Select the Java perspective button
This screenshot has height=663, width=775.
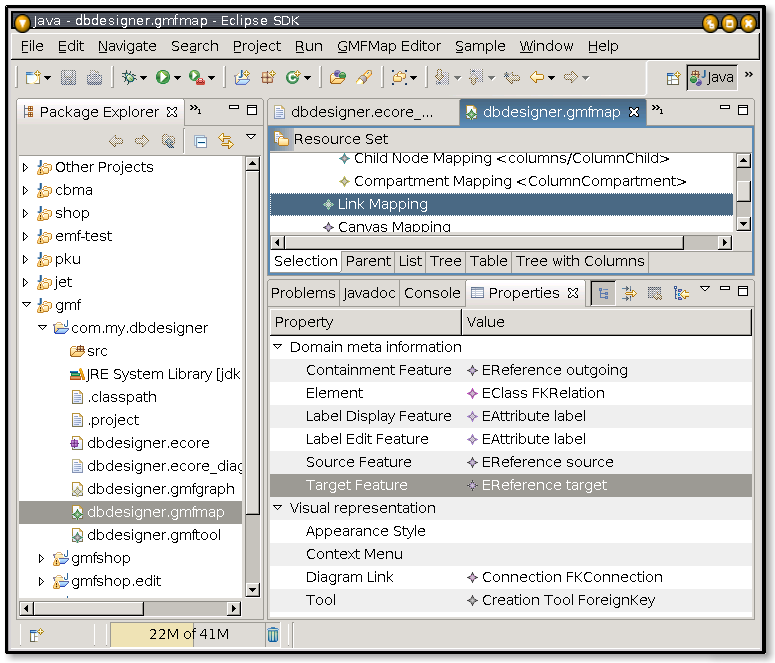pos(711,77)
